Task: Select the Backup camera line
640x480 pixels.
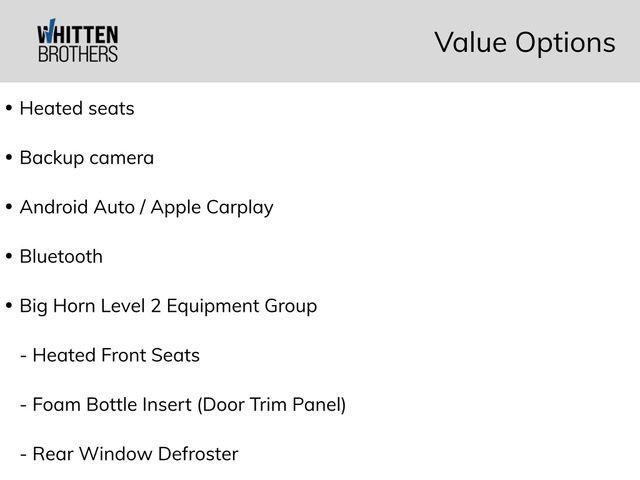Action: tap(87, 157)
